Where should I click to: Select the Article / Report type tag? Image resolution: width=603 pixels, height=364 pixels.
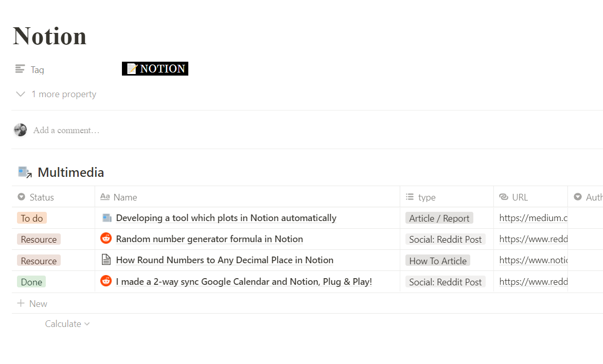tap(439, 218)
